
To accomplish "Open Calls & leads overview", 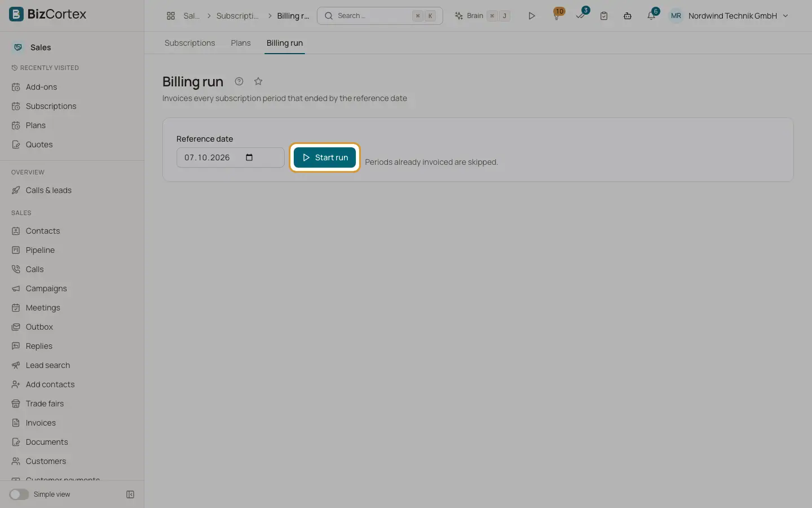I will 72,190.
